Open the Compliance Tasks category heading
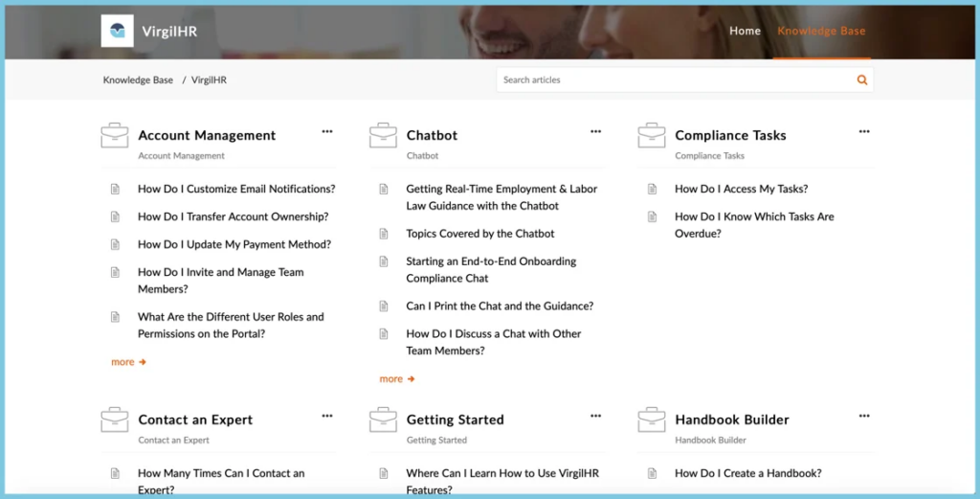Viewport: 980px width, 499px height. point(730,135)
